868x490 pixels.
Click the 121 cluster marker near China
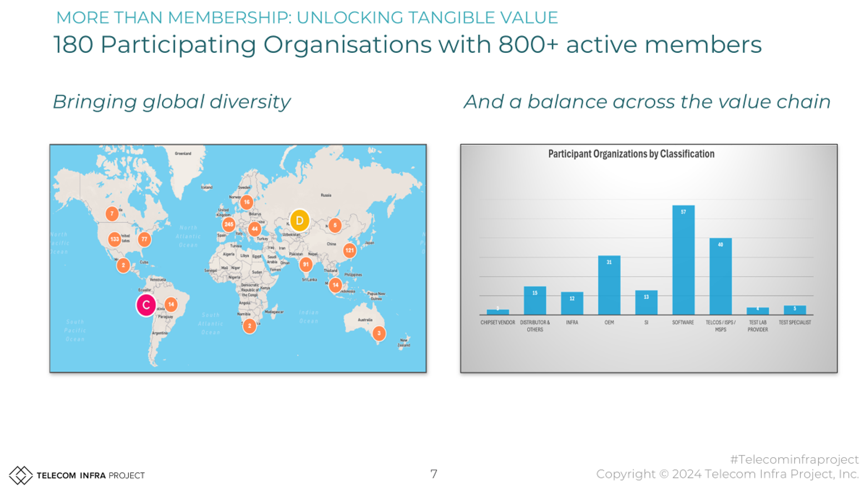point(349,251)
